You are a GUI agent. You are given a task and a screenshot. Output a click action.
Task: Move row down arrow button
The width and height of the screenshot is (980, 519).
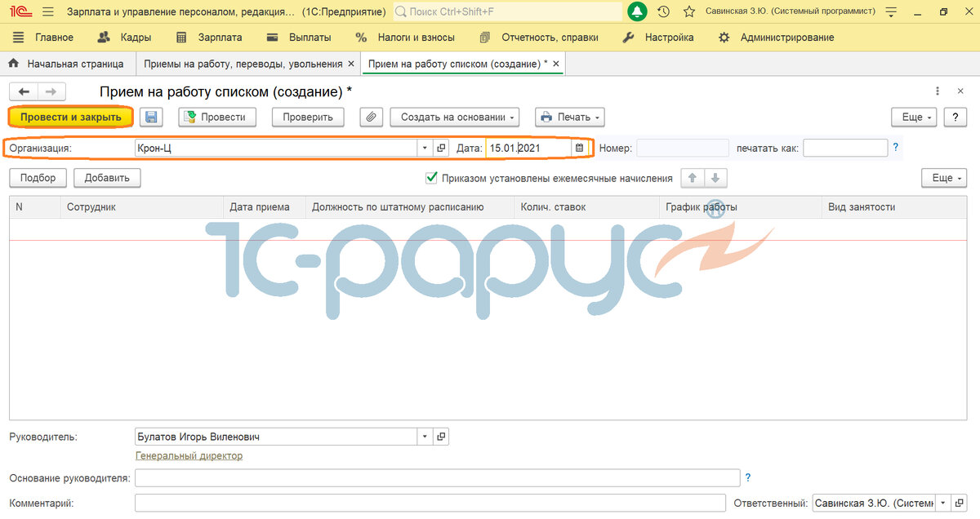tap(715, 178)
